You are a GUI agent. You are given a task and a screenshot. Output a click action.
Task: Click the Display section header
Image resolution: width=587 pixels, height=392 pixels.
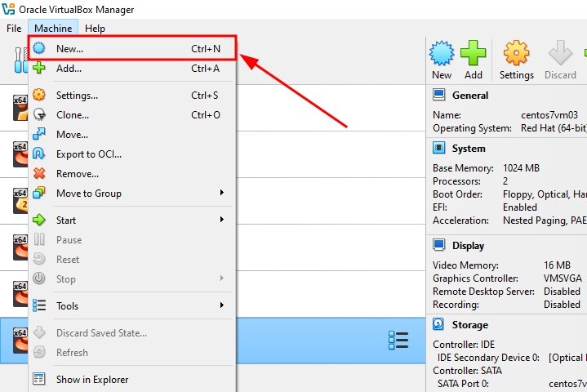(x=468, y=246)
